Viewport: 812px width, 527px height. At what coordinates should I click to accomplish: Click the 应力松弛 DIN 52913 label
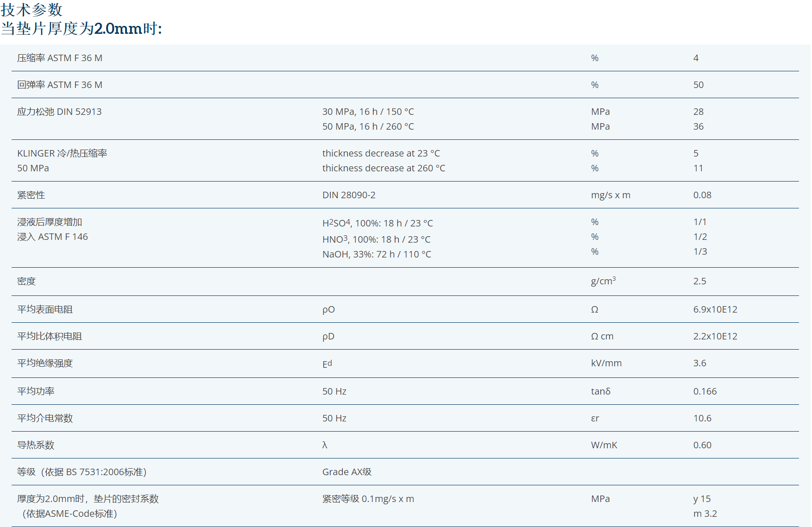(x=59, y=112)
